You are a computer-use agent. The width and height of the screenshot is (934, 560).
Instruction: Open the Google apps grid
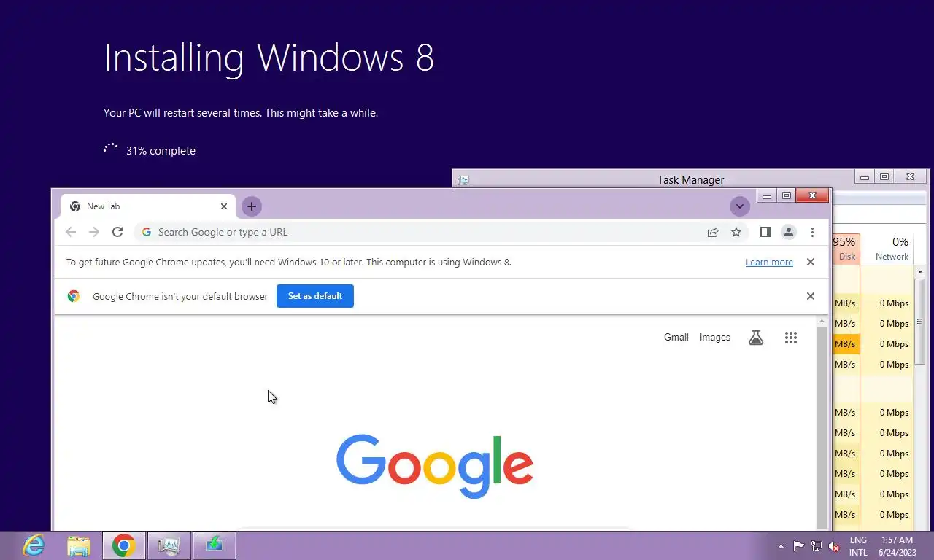[791, 338]
